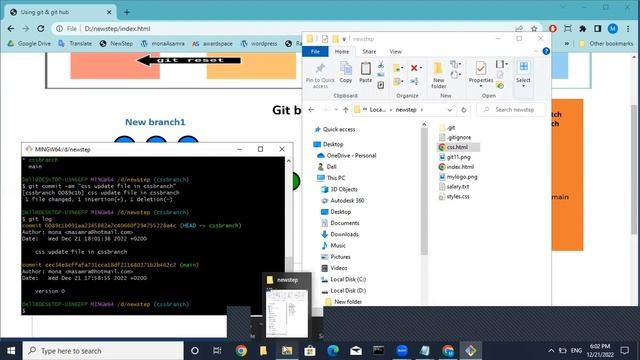Select Downloads in navigation pane

tap(340, 234)
